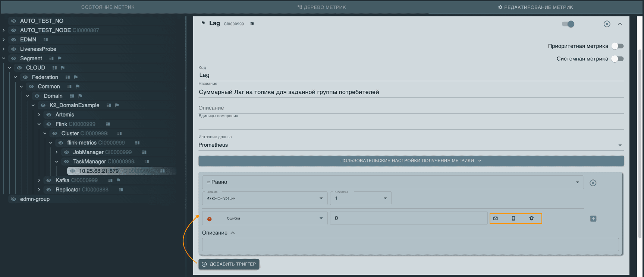Expand Пользовательские настройки получения метрики section
The width and height of the screenshot is (644, 277).
[411, 161]
